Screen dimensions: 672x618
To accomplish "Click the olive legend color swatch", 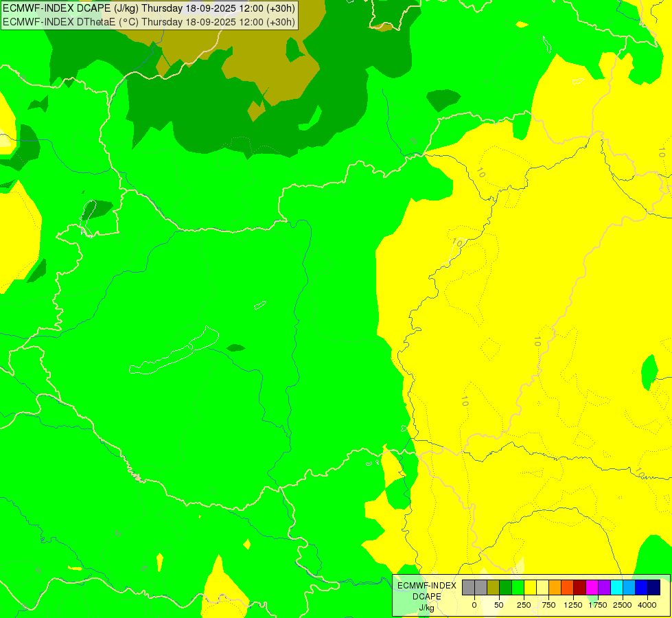I will tap(494, 587).
